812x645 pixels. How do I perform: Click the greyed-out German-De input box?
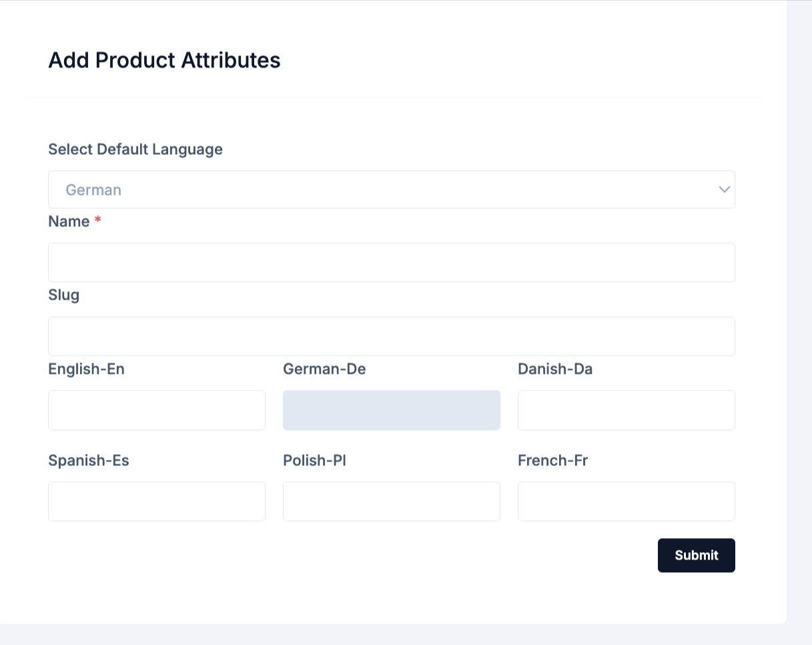(392, 410)
